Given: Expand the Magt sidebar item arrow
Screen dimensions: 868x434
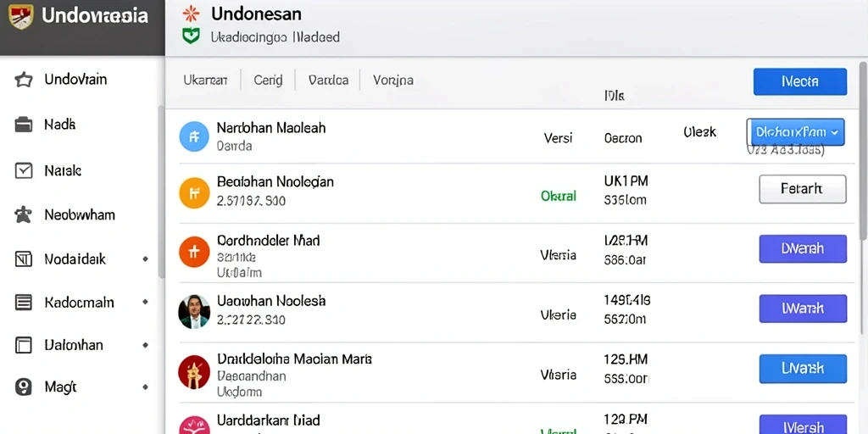Looking at the screenshot, I should (145, 387).
